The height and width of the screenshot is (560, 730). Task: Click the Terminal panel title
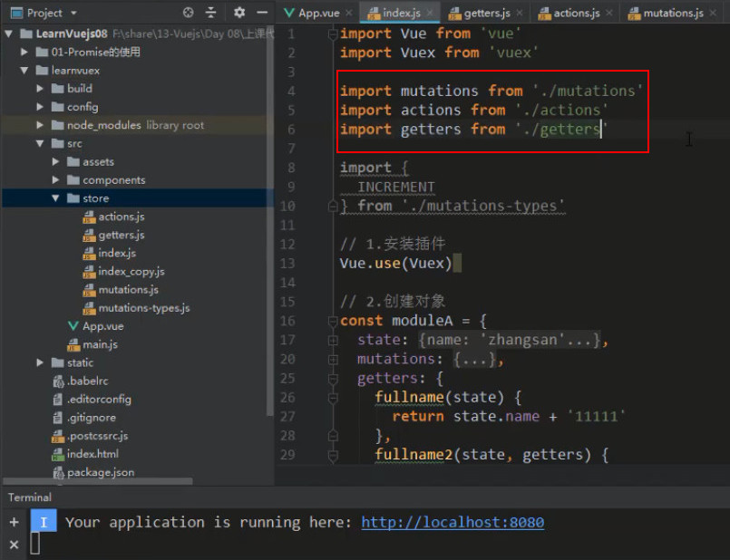click(30, 497)
